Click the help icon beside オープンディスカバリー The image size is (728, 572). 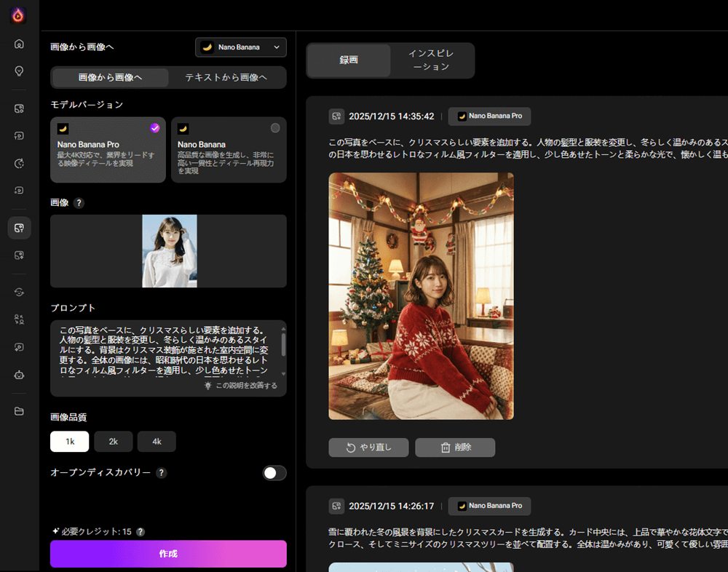click(162, 473)
